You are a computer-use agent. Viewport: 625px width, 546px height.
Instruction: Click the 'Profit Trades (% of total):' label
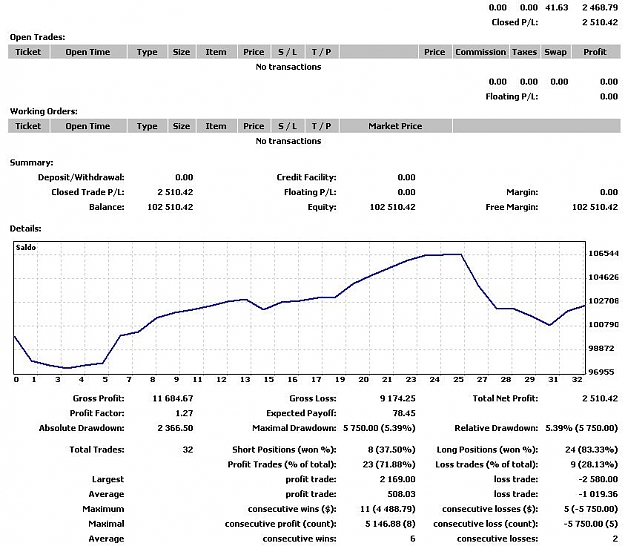pos(282,465)
